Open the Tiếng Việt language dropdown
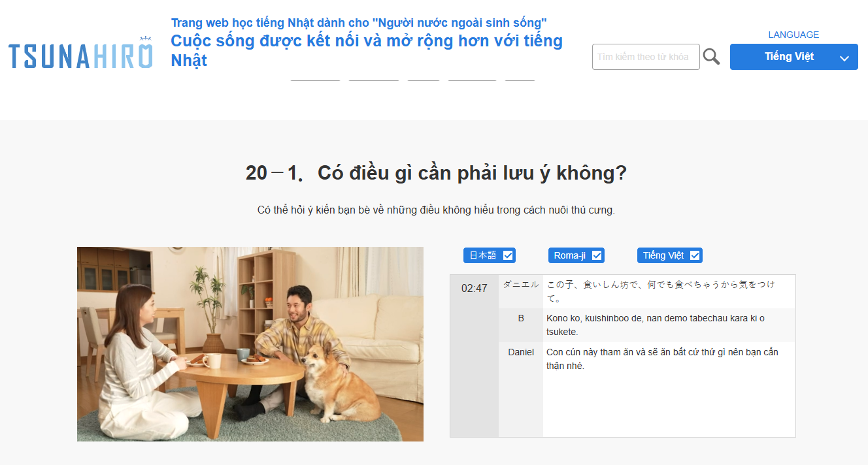Image resolution: width=868 pixels, height=465 pixels. tap(793, 57)
